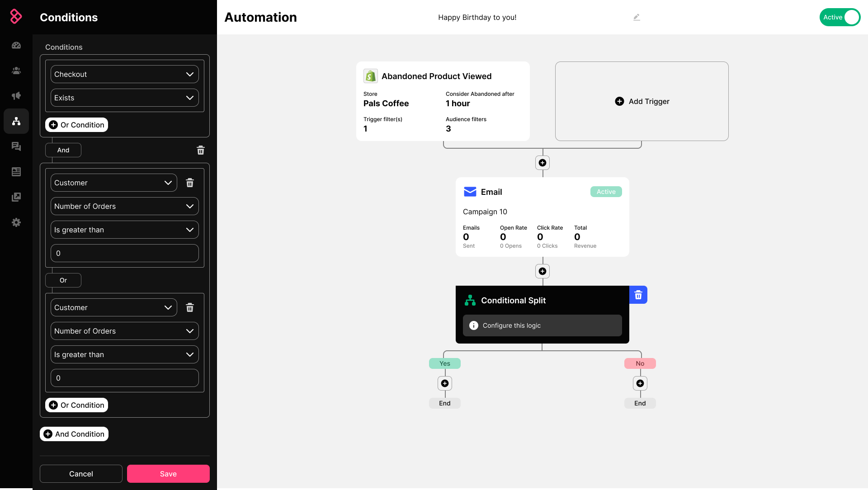
Task: Open first Number of Orders dropdown
Action: (x=125, y=206)
